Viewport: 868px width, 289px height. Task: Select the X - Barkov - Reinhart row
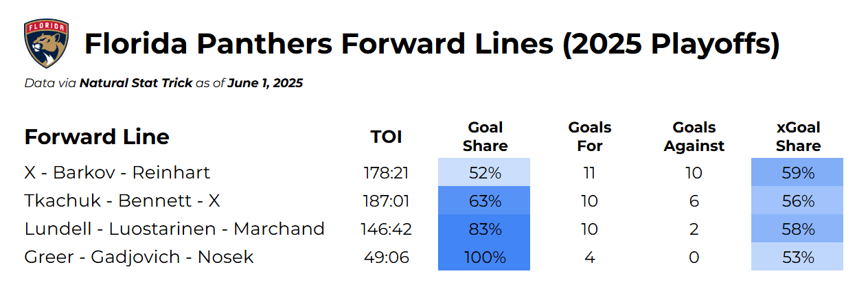coord(117,172)
